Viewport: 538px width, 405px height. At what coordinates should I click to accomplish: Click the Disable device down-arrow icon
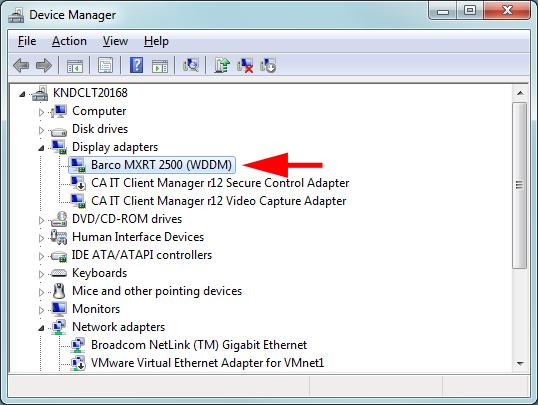268,65
